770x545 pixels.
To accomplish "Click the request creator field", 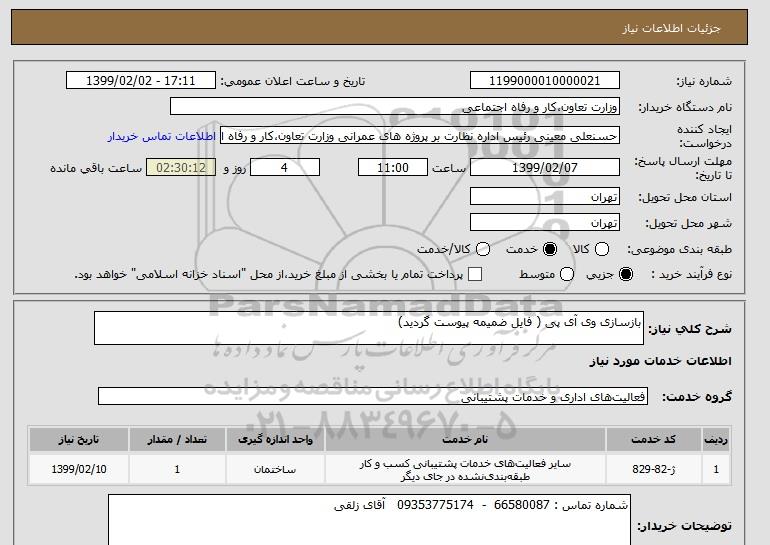I will pos(420,136).
